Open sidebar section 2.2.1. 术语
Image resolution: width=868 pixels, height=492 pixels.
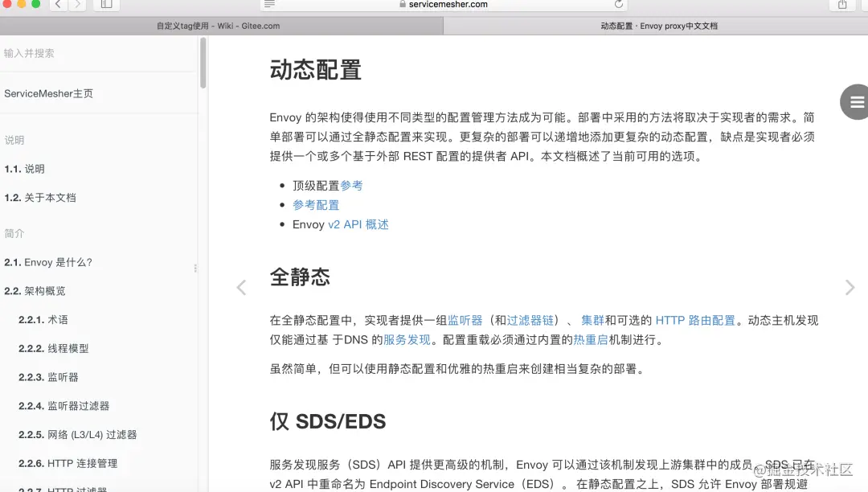(43, 320)
